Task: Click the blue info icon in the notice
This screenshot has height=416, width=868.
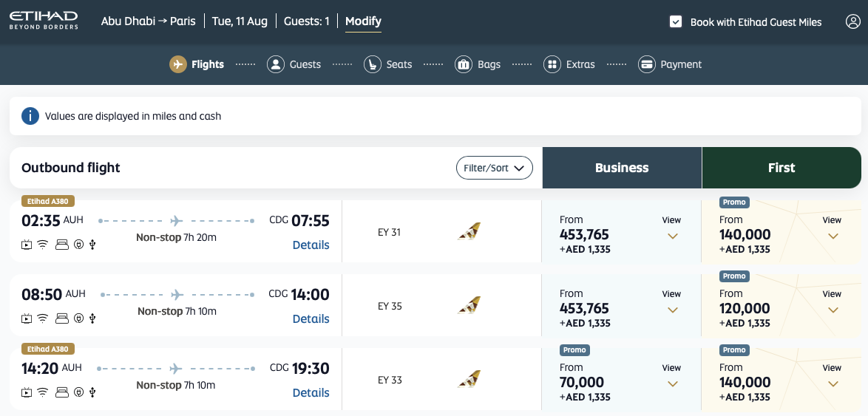Action: [x=30, y=116]
